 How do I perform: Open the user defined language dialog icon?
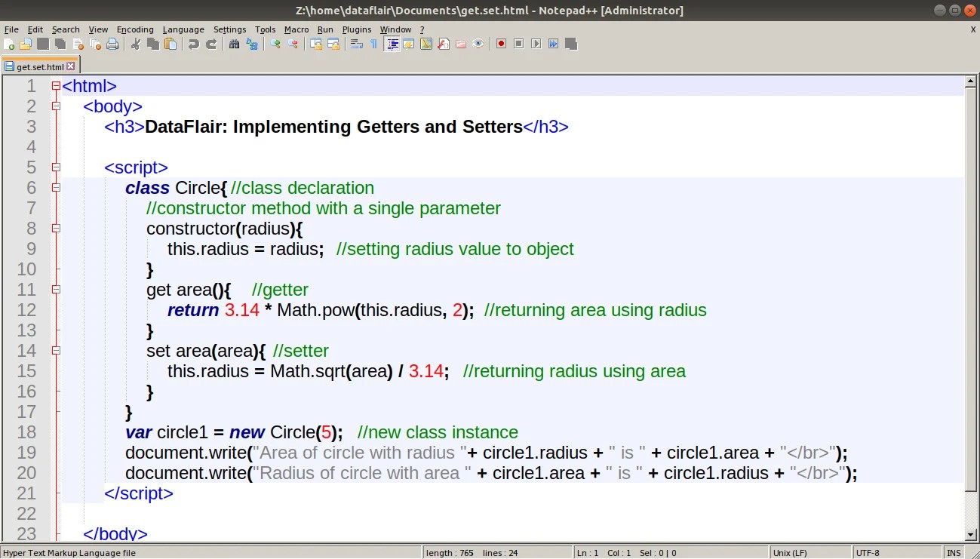(x=409, y=44)
